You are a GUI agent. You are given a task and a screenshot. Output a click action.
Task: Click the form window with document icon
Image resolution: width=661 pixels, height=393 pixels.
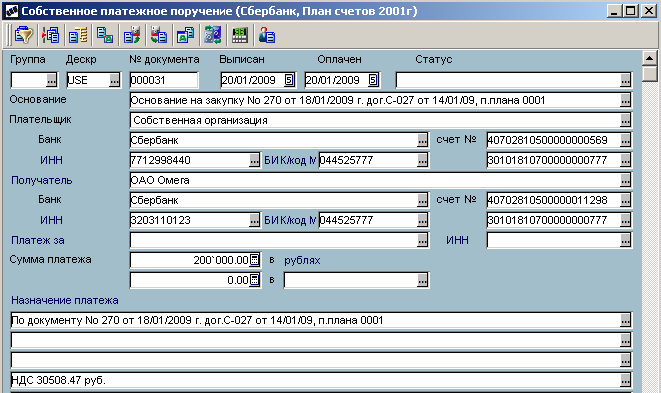(x=185, y=35)
